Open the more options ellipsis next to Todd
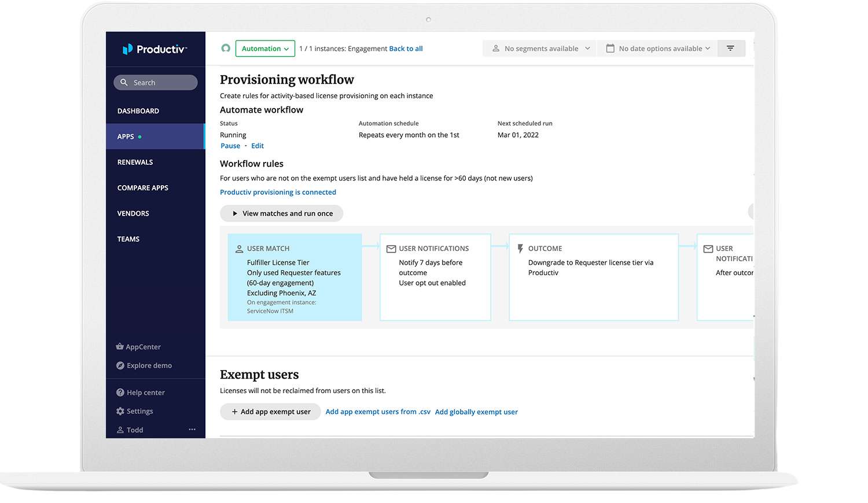The width and height of the screenshot is (868, 503). coord(192,430)
